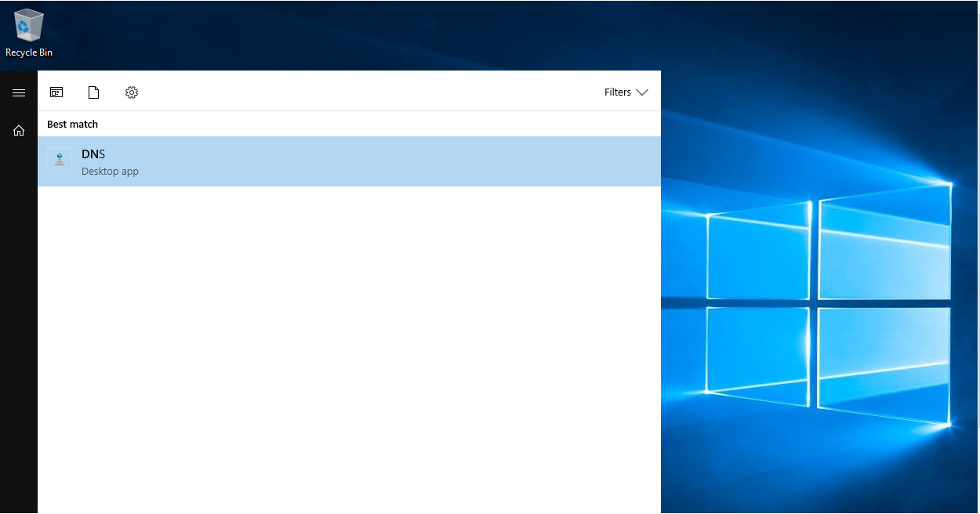
Task: Click the DNS title text
Action: click(x=93, y=154)
